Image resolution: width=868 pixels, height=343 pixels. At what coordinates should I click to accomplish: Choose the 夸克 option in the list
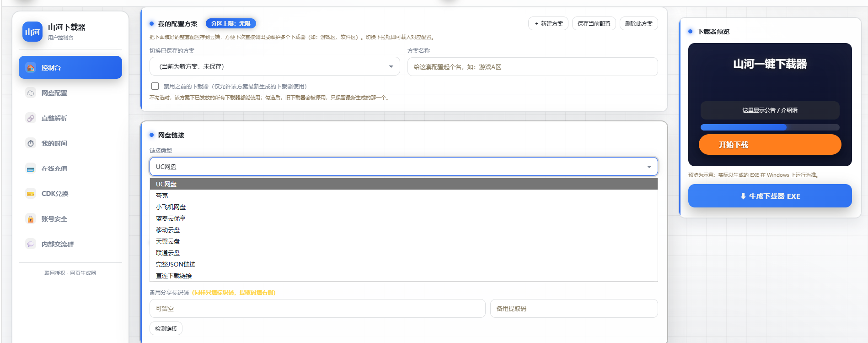404,196
